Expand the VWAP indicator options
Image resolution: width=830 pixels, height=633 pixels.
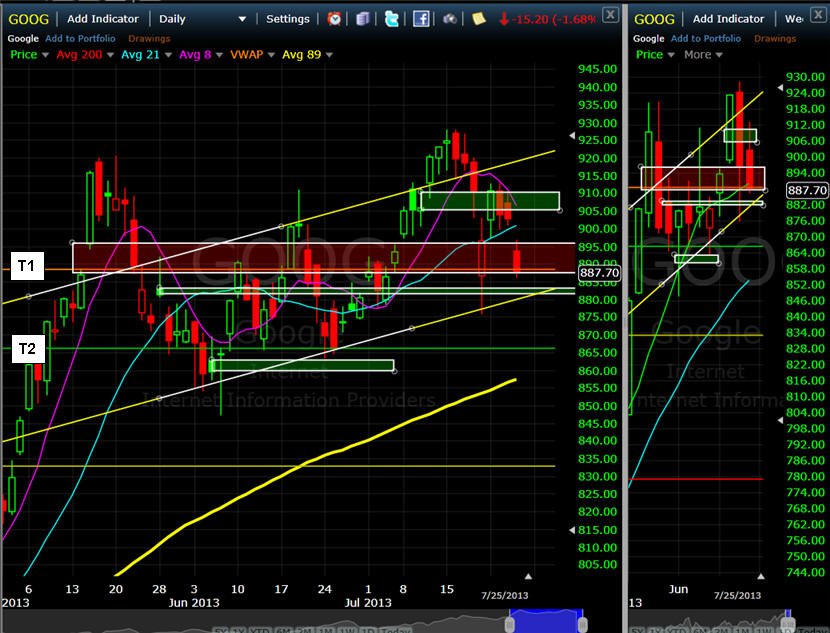coord(271,55)
